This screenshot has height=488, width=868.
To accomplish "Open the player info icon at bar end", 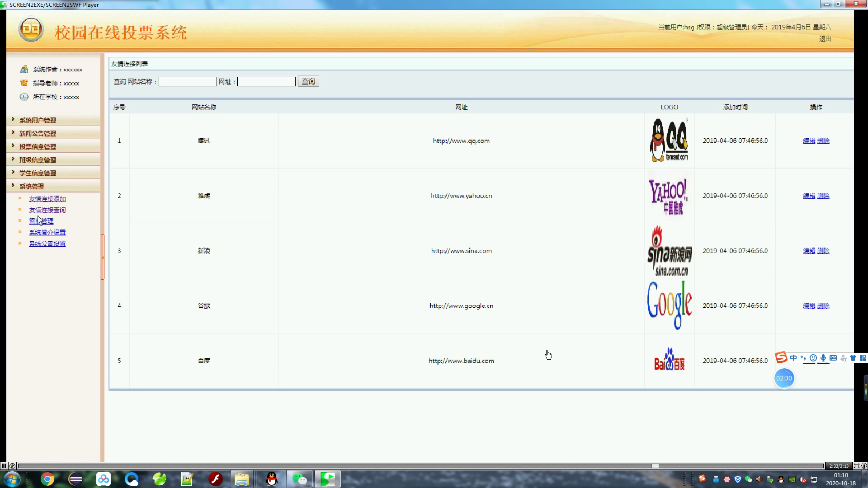I will (x=864, y=466).
